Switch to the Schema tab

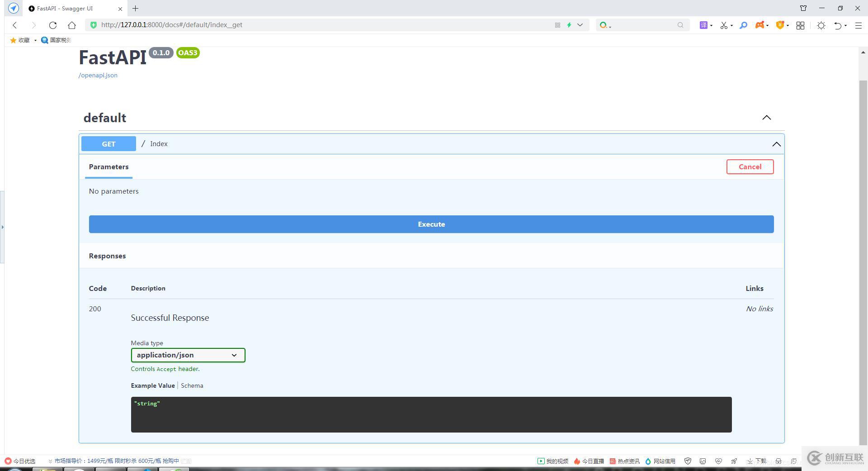point(192,385)
